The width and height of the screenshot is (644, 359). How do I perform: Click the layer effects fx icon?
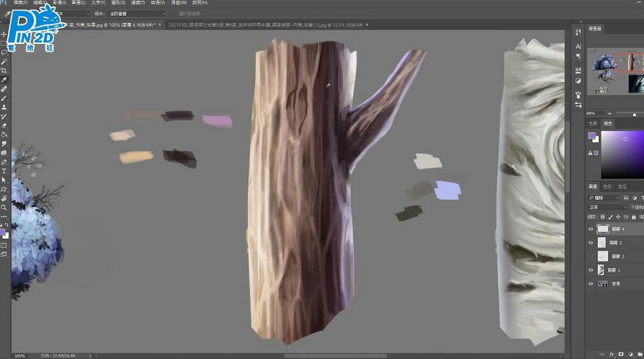point(611,354)
